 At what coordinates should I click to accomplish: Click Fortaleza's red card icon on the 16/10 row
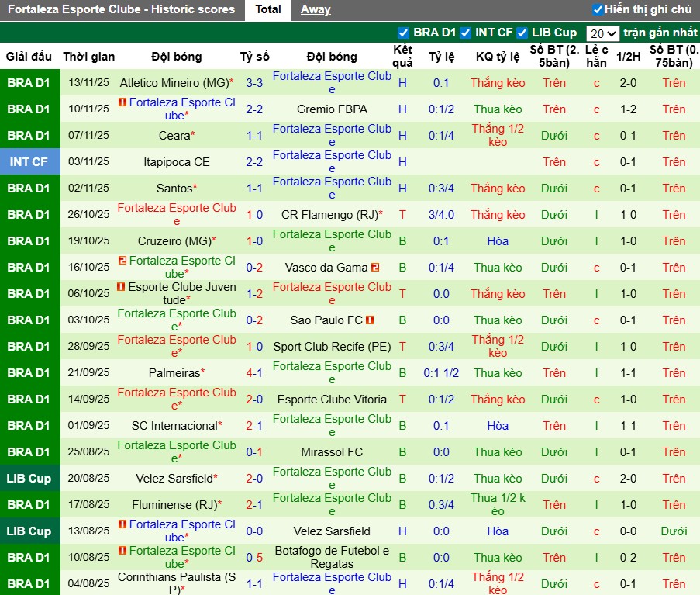point(121,261)
